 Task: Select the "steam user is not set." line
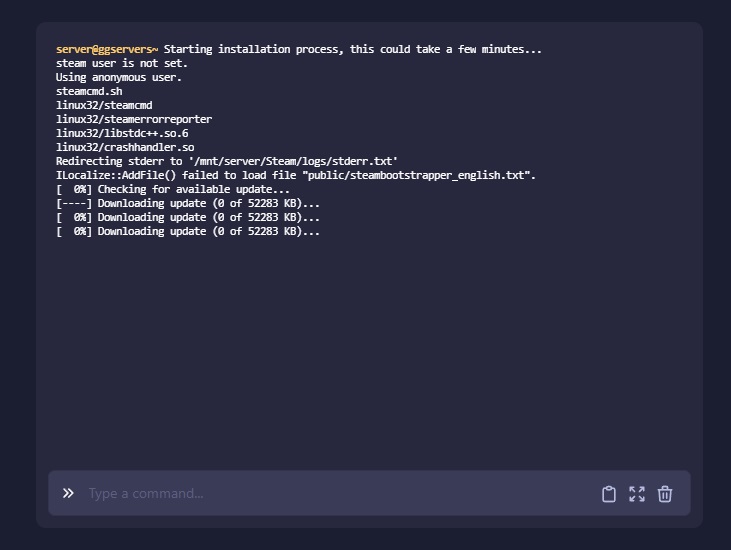(121, 63)
